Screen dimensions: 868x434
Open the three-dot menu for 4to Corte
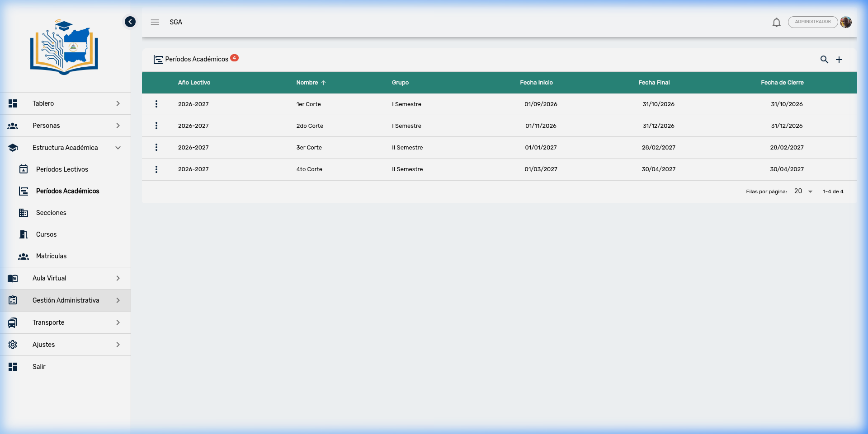point(156,169)
